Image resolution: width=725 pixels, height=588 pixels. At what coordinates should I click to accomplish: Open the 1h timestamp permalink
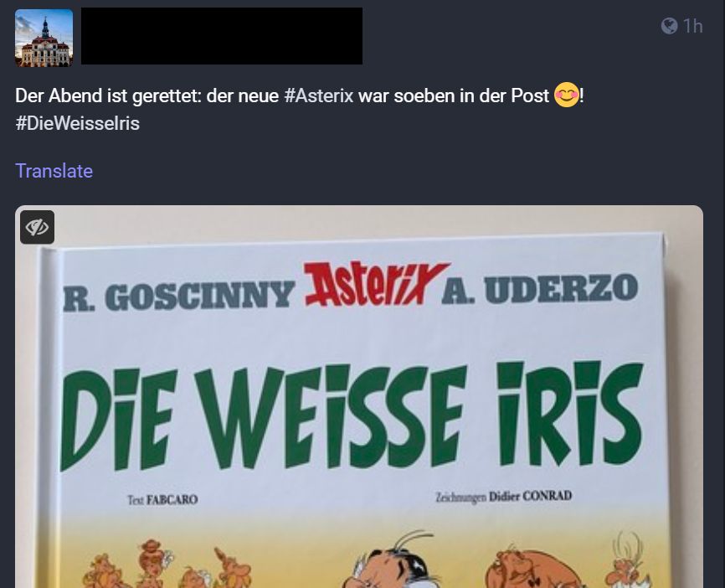(692, 26)
